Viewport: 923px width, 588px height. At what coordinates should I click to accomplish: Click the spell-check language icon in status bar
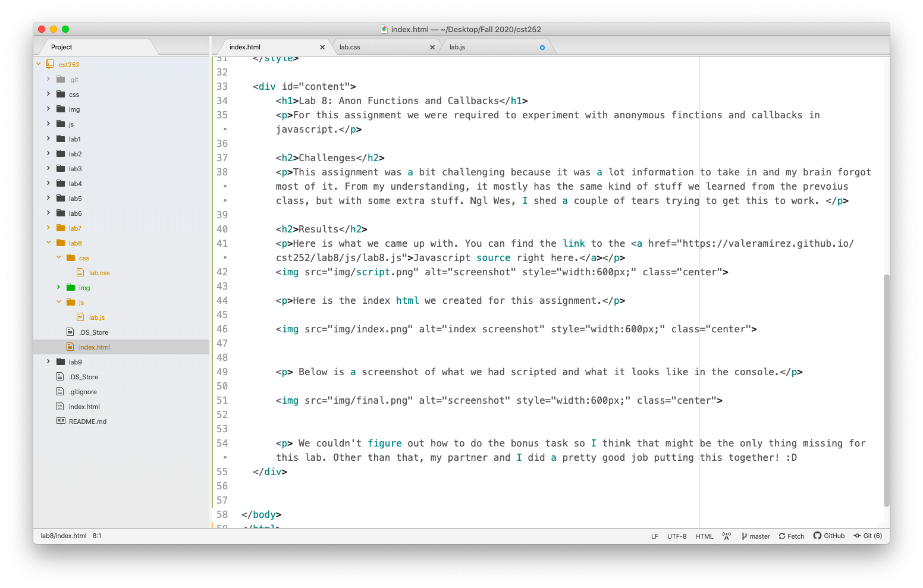pos(727,536)
